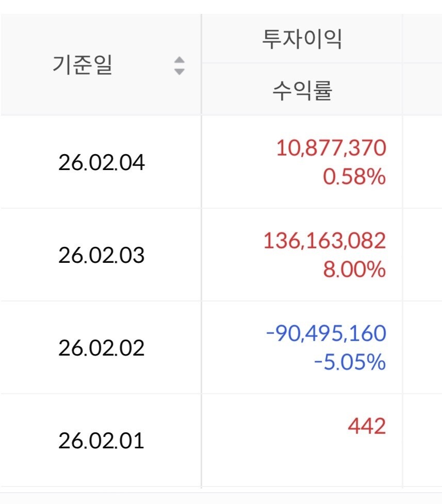The height and width of the screenshot is (504, 442).
Task: Select the 136,163,082 profit amount
Action: coord(325,241)
